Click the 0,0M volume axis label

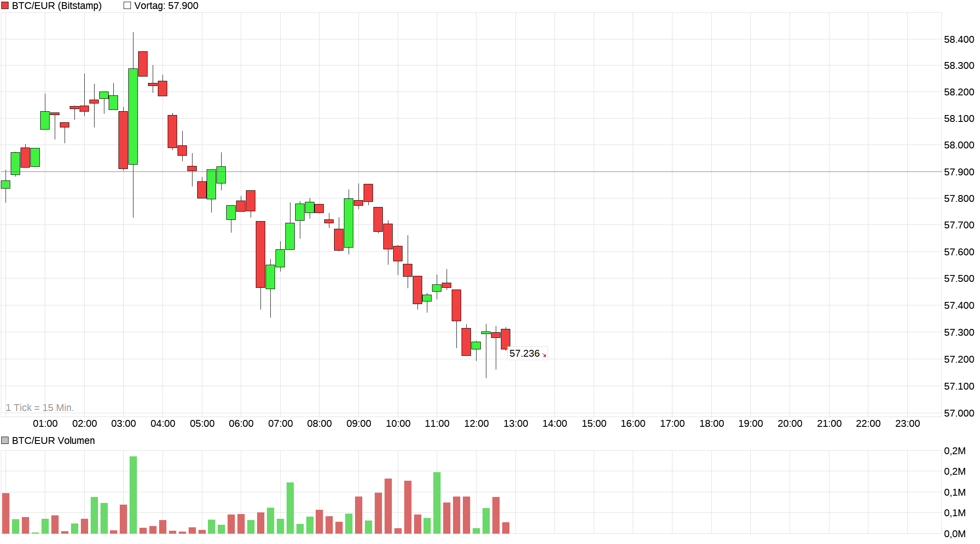coord(954,534)
